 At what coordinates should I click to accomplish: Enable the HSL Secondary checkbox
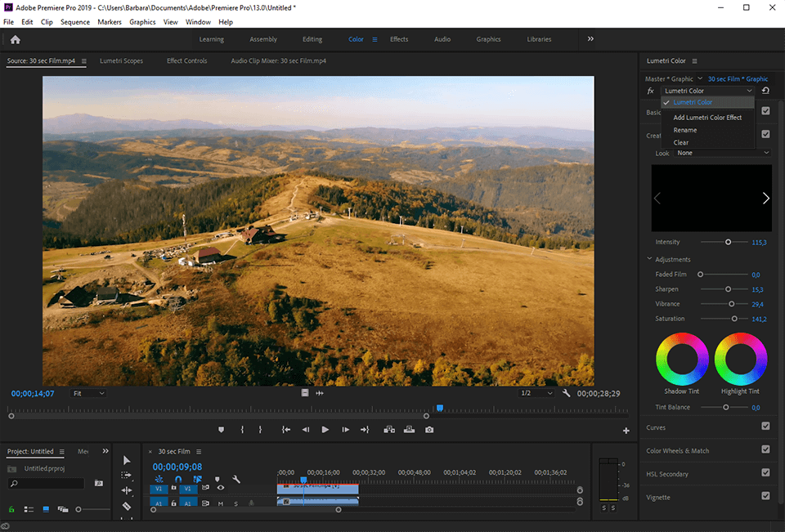tap(765, 473)
